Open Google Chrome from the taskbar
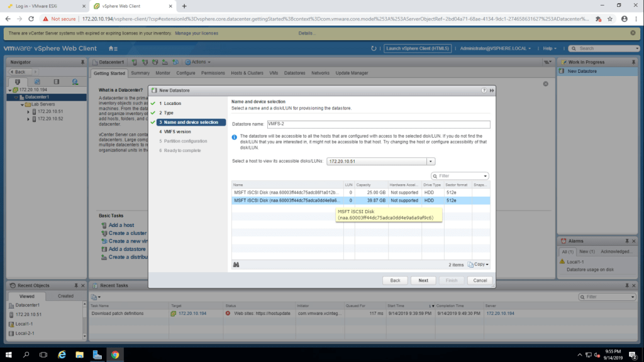The image size is (644, 362). (x=115, y=354)
